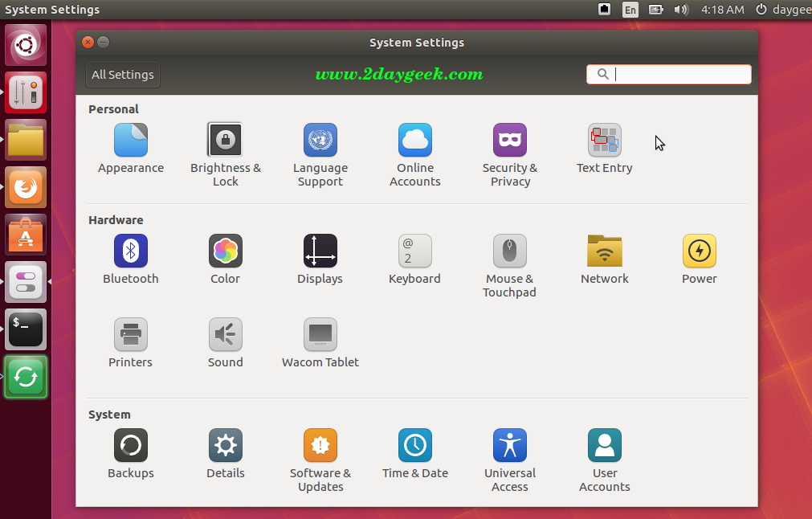
Task: Open Software & Updates panel
Action: coord(320,446)
